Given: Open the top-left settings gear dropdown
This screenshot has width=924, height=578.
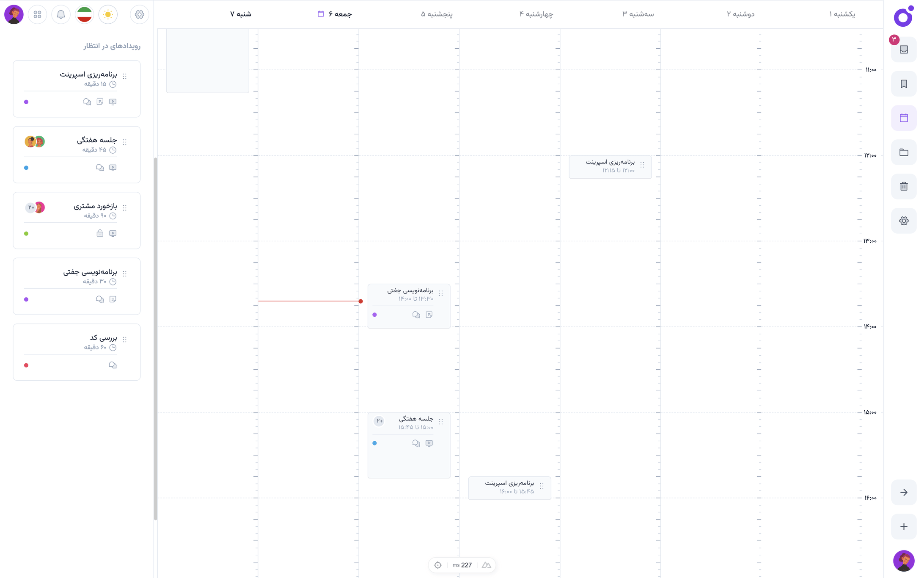Looking at the screenshot, I should coord(139,14).
